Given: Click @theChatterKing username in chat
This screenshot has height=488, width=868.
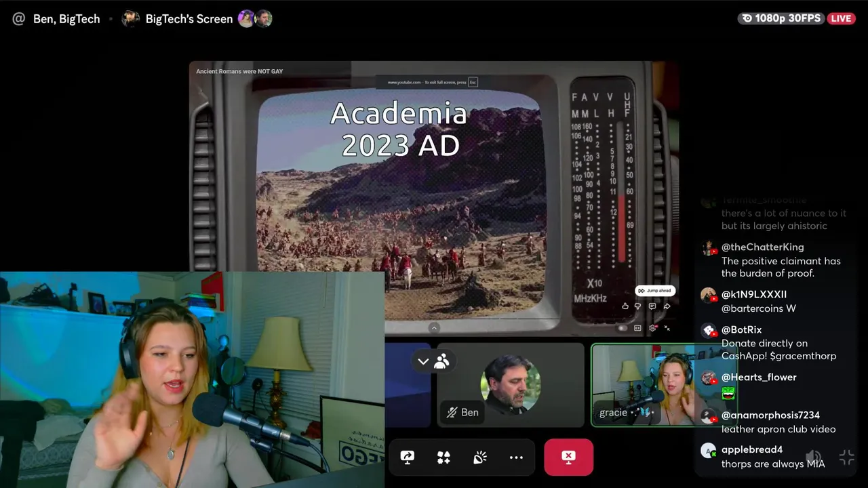Looking at the screenshot, I should 762,247.
